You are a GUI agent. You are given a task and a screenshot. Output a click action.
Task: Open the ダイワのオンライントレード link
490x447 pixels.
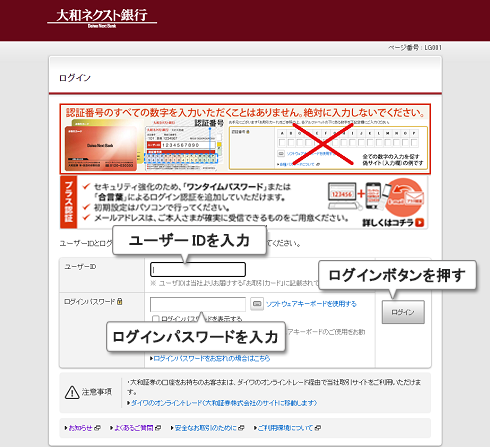(224, 403)
